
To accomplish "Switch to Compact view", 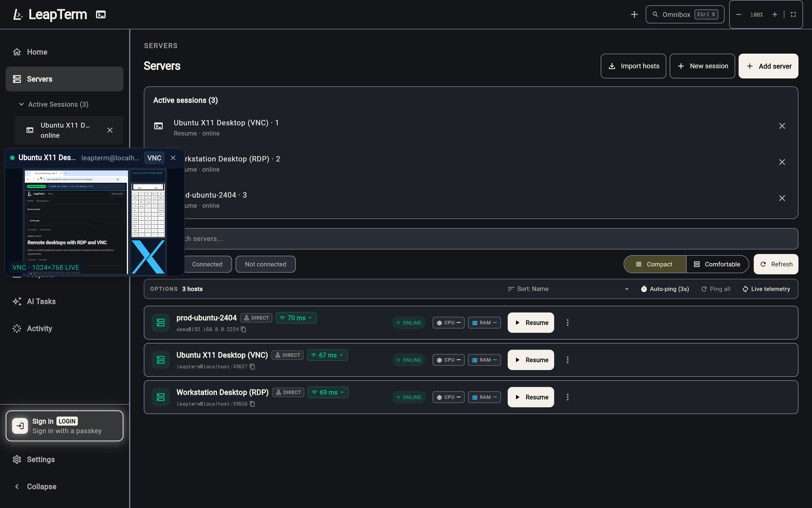I will tap(655, 264).
